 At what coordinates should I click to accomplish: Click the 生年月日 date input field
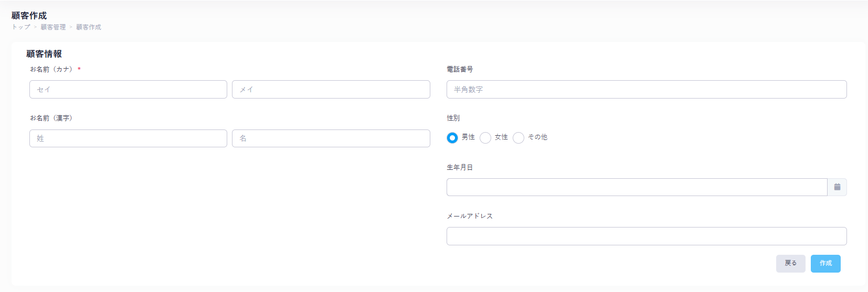coord(636,187)
